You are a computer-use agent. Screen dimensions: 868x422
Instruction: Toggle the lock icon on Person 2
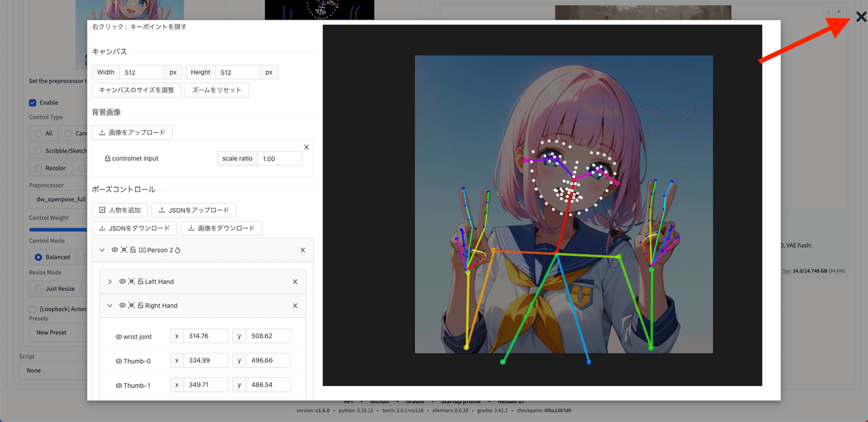[x=133, y=250]
